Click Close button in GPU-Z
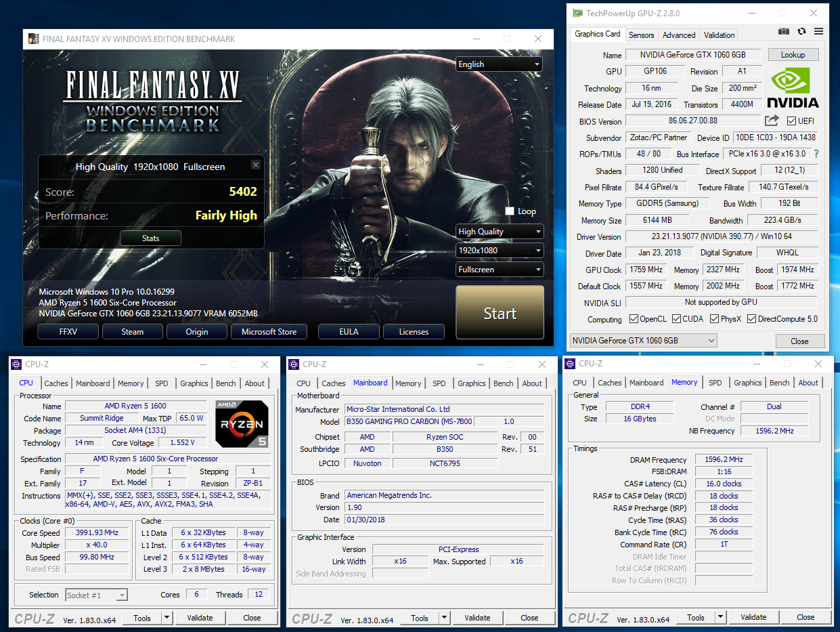This screenshot has height=632, width=840. (799, 341)
